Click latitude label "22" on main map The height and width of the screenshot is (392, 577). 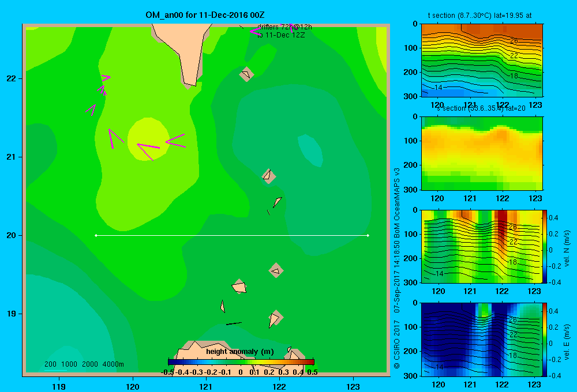click(x=12, y=78)
